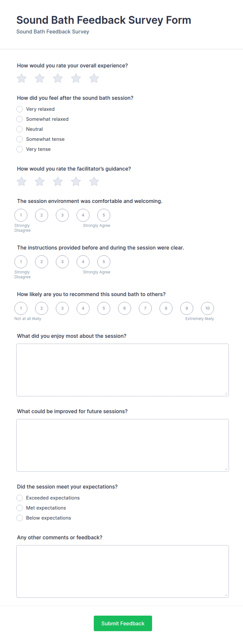Select the Very relaxed option
Image resolution: width=243 pixels, height=644 pixels.
pos(20,109)
